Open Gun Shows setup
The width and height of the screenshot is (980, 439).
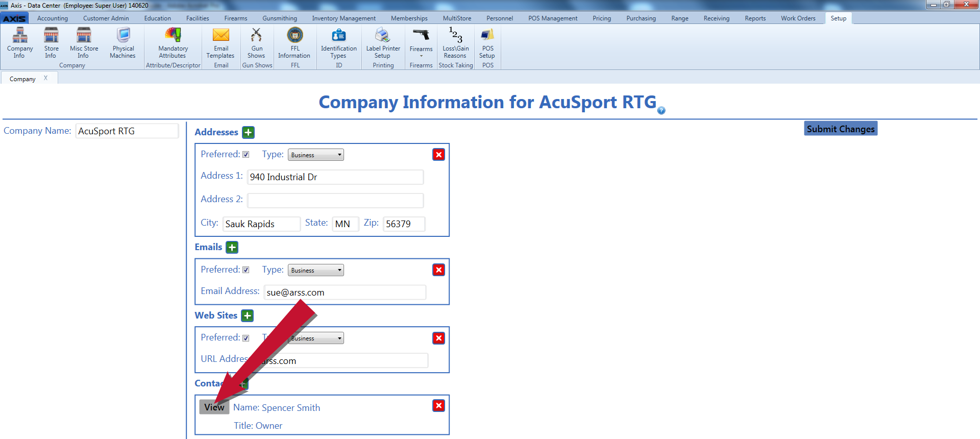coord(256,43)
